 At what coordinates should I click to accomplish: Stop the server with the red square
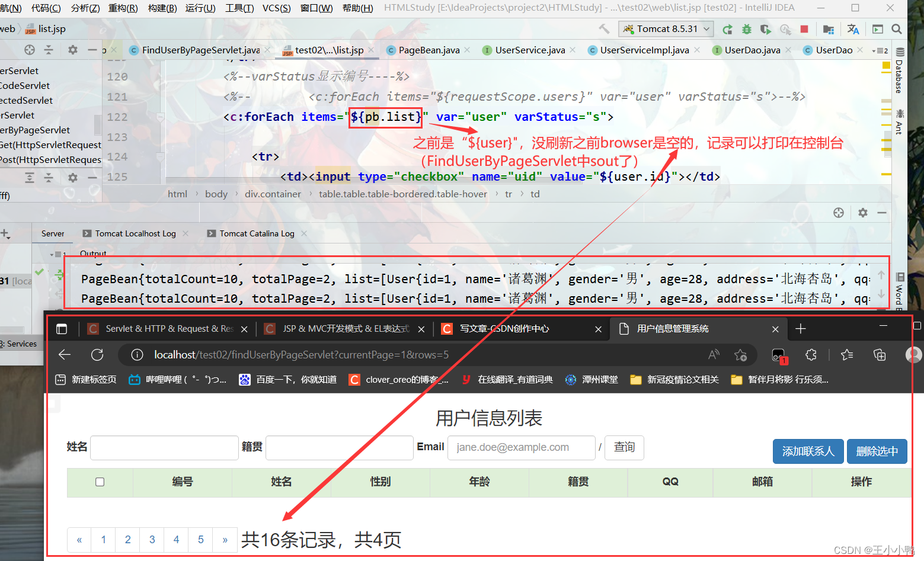[804, 29]
